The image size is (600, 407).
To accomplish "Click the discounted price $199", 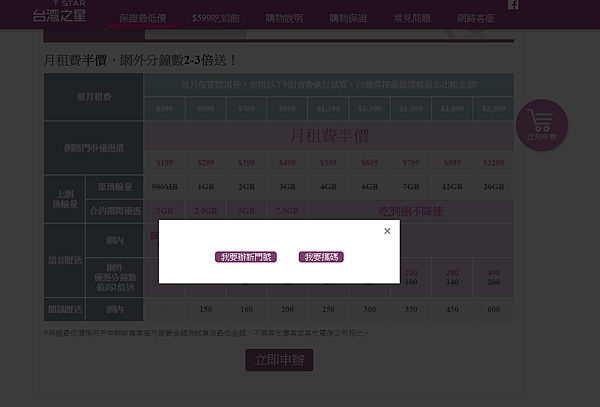I will pyautogui.click(x=165, y=163).
